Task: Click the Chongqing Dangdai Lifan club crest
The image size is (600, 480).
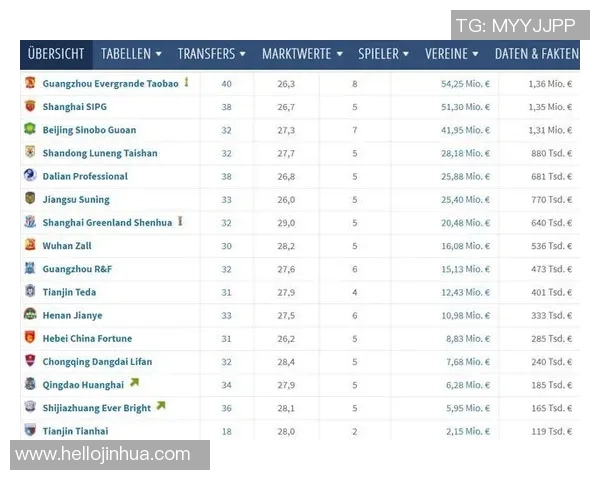Action: click(30, 360)
